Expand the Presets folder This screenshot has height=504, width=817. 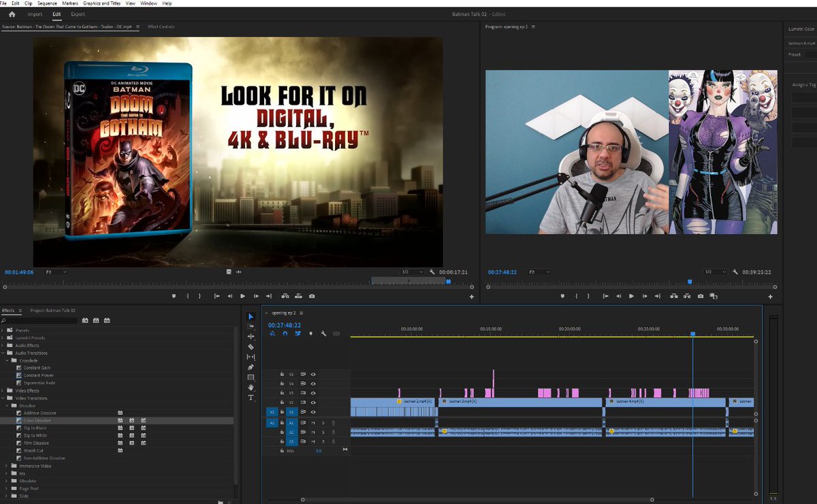(x=2, y=331)
